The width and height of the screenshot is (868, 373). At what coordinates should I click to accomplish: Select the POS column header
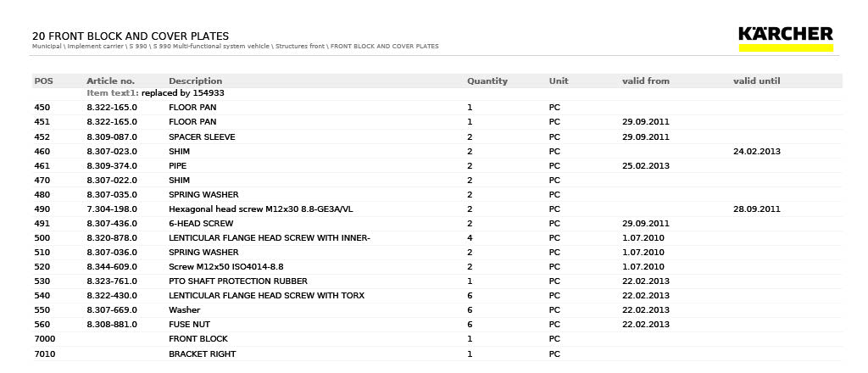point(43,81)
